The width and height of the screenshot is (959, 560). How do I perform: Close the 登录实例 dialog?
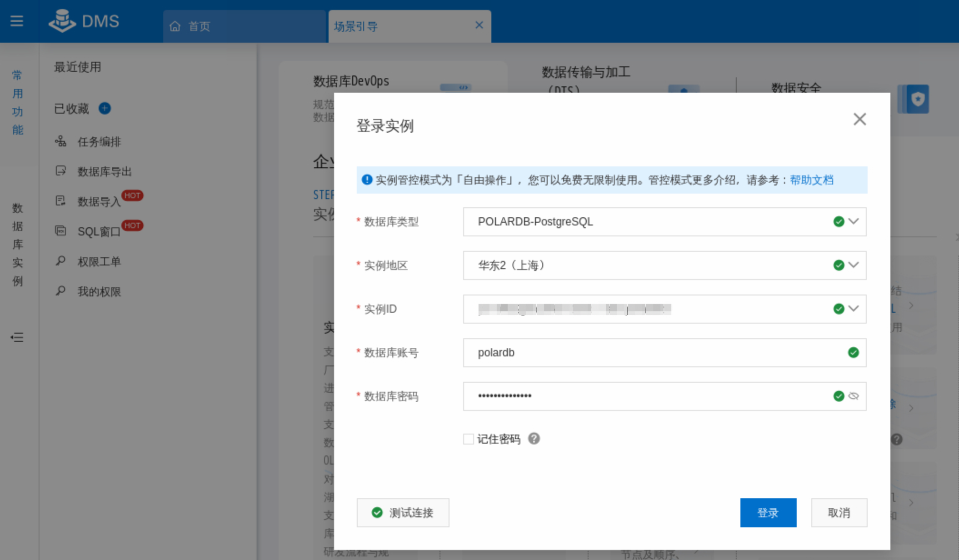(859, 119)
